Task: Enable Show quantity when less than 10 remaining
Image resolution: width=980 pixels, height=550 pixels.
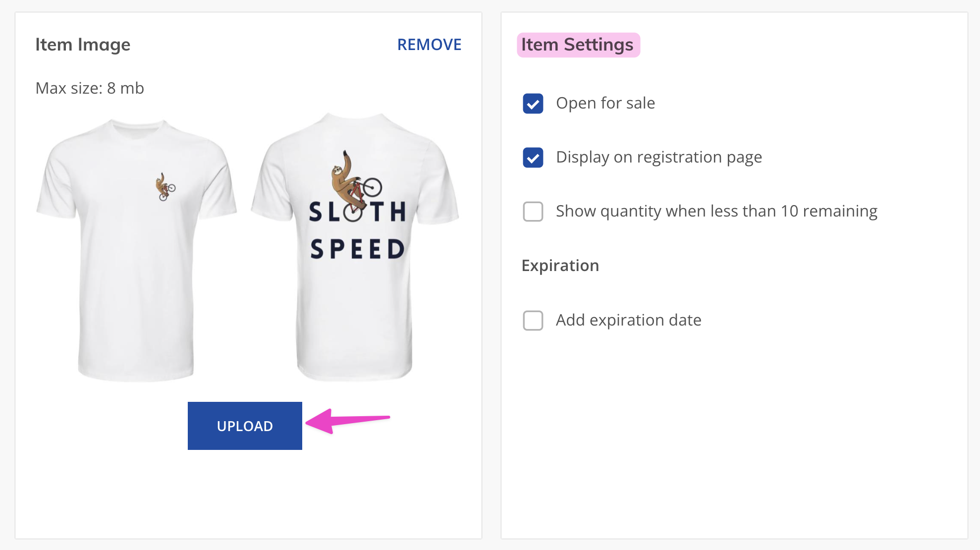Action: coord(533,212)
